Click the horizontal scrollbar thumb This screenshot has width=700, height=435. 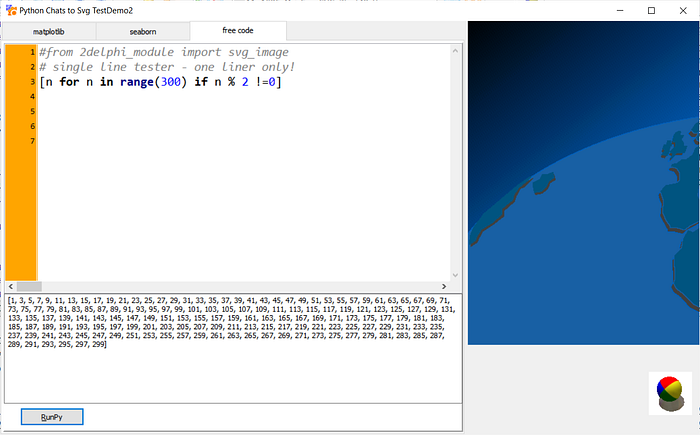(x=29, y=286)
